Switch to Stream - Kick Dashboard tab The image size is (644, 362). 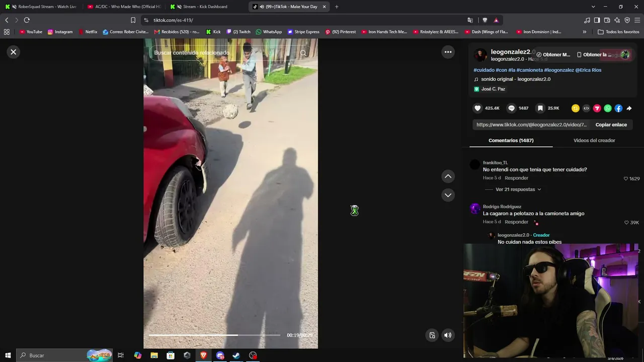click(x=205, y=7)
